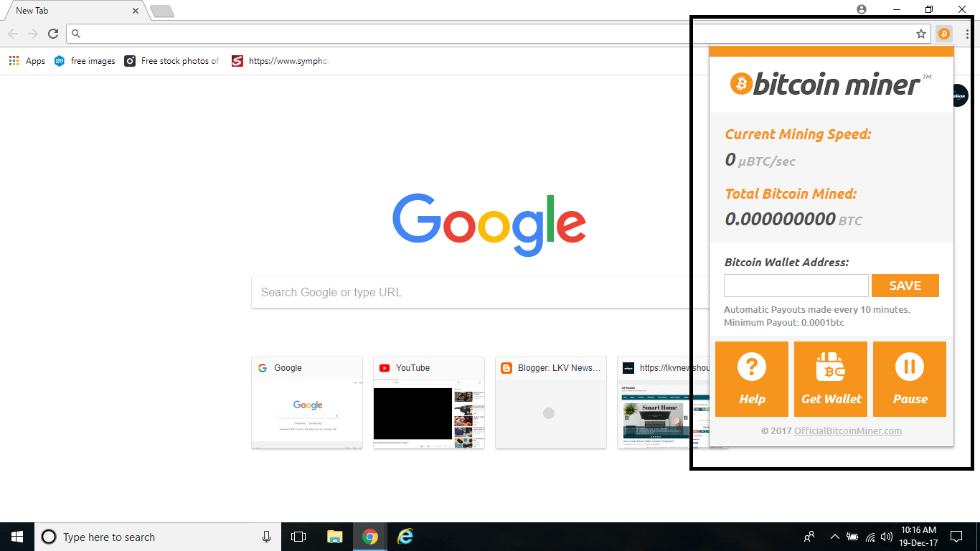Open a new tab with the tab-strip button
Viewport: 980px width, 551px height.
(162, 11)
